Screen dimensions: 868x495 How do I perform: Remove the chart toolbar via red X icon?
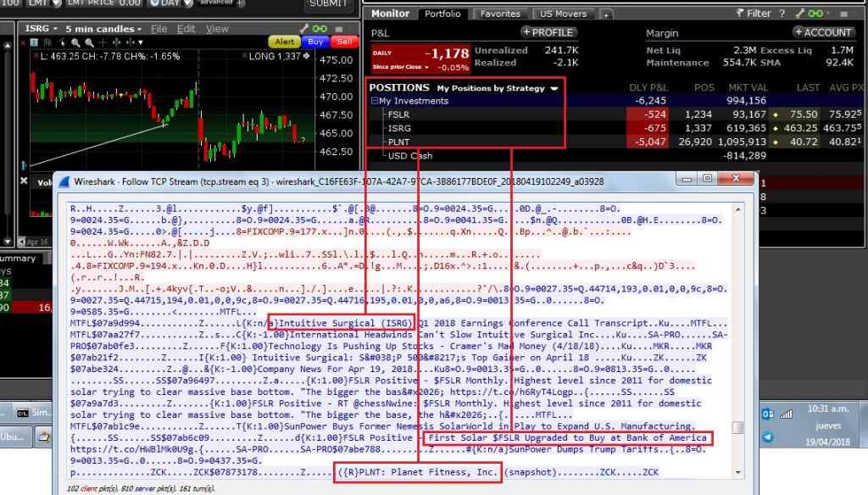(x=23, y=42)
